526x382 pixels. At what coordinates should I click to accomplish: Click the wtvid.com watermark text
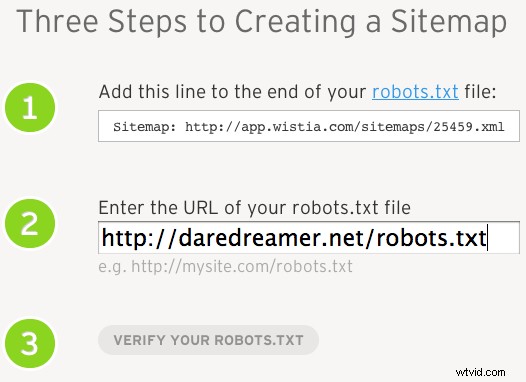pos(480,372)
